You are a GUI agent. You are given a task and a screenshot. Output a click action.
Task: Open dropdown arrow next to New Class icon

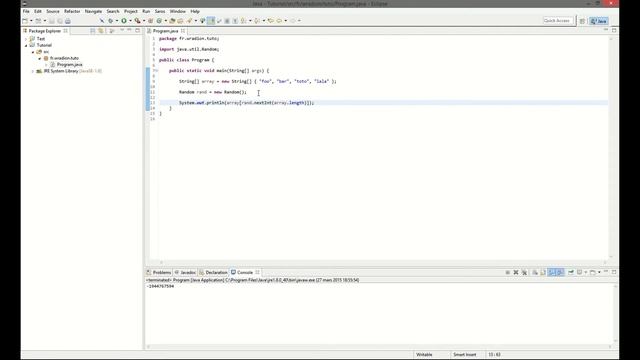pos(165,21)
